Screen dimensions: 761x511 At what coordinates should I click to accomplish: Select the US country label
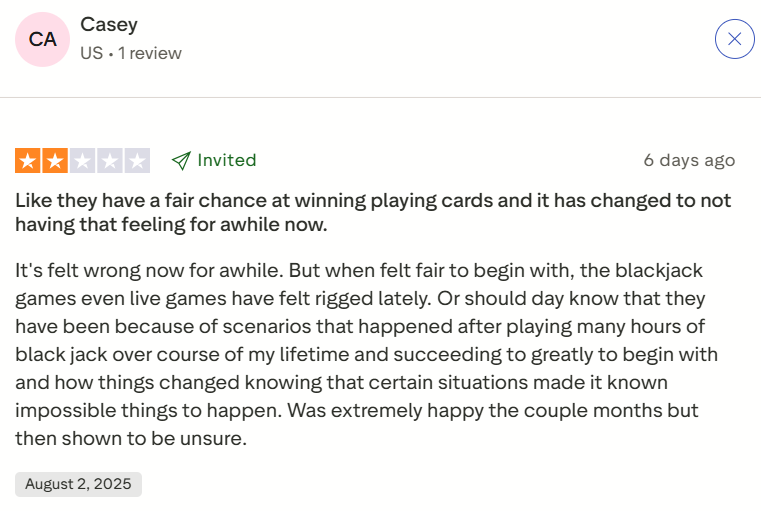[91, 53]
